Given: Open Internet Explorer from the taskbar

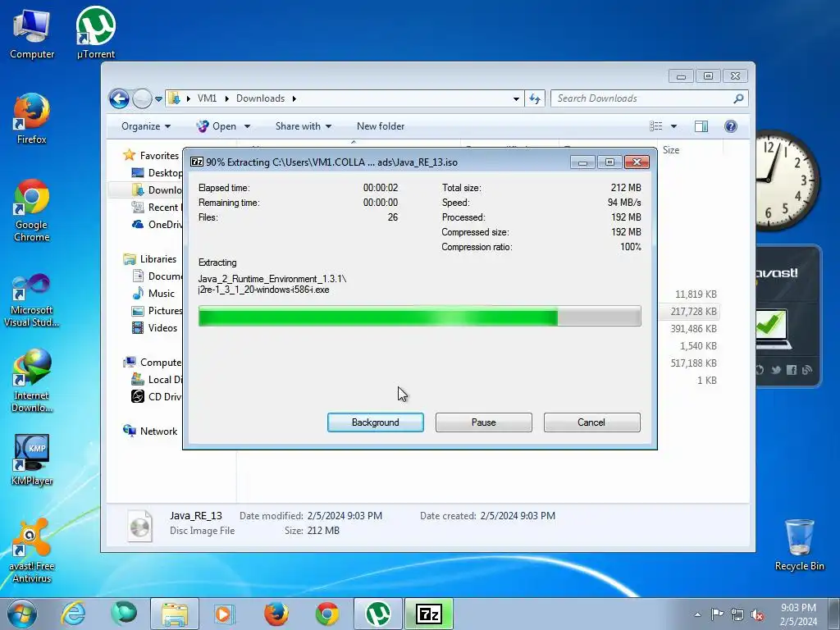Looking at the screenshot, I should [73, 614].
